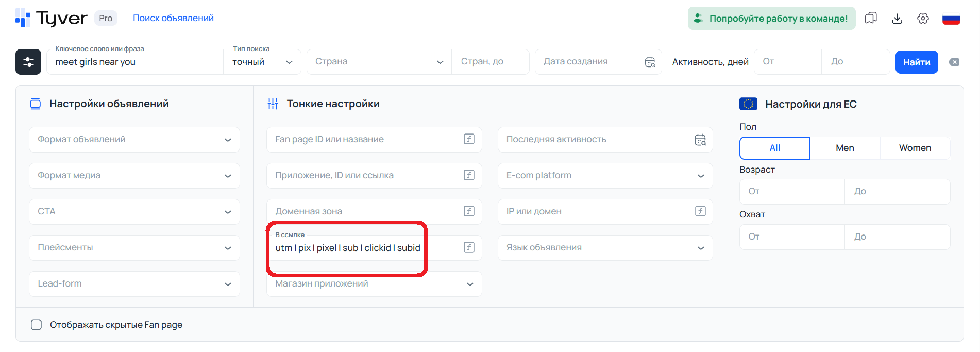Clear search with the backspace icon
This screenshot has width=980, height=352.
coord(954,62)
